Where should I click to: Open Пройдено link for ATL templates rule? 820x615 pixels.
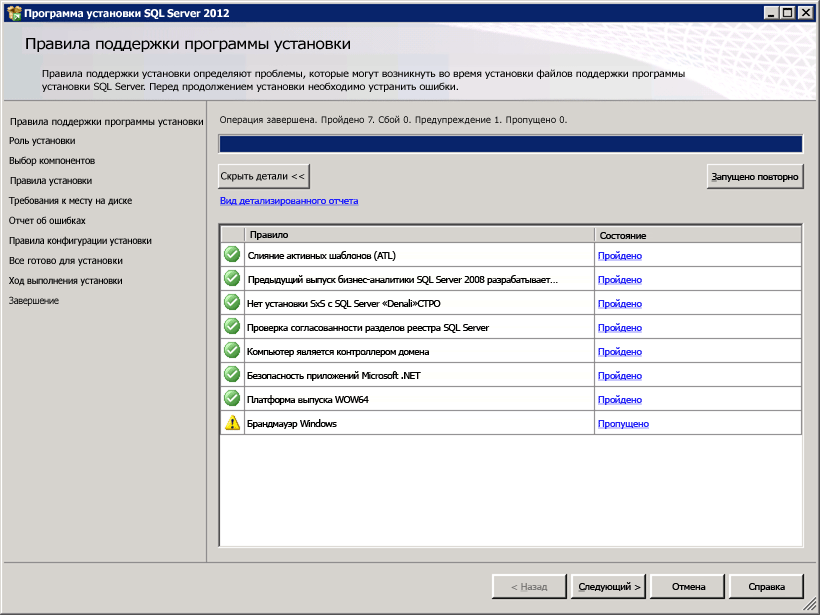[620, 256]
